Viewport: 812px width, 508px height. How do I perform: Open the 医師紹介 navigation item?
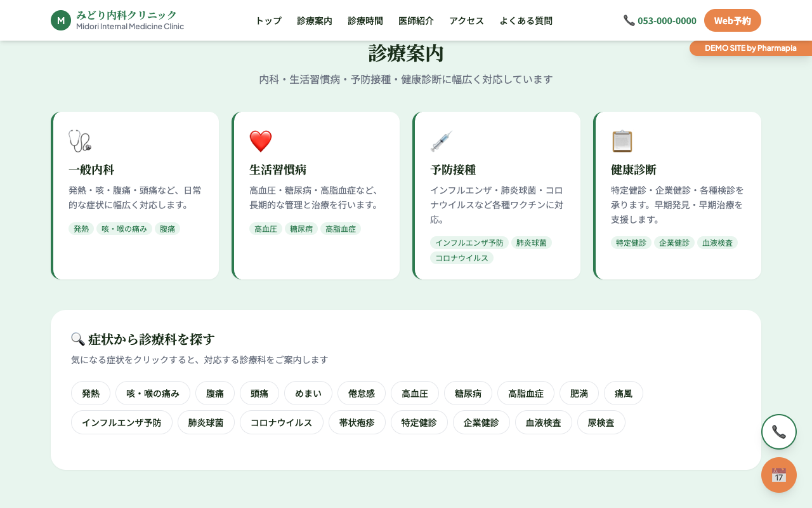(x=416, y=20)
